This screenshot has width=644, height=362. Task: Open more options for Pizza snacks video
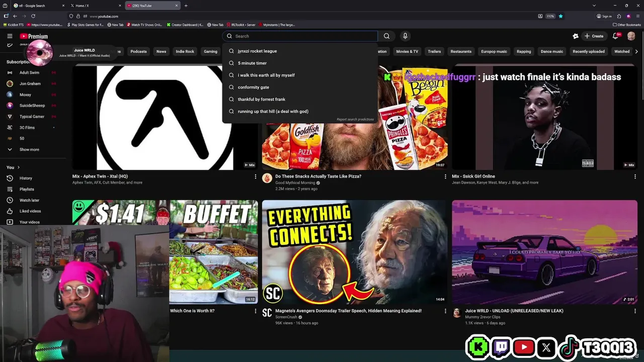tap(445, 176)
